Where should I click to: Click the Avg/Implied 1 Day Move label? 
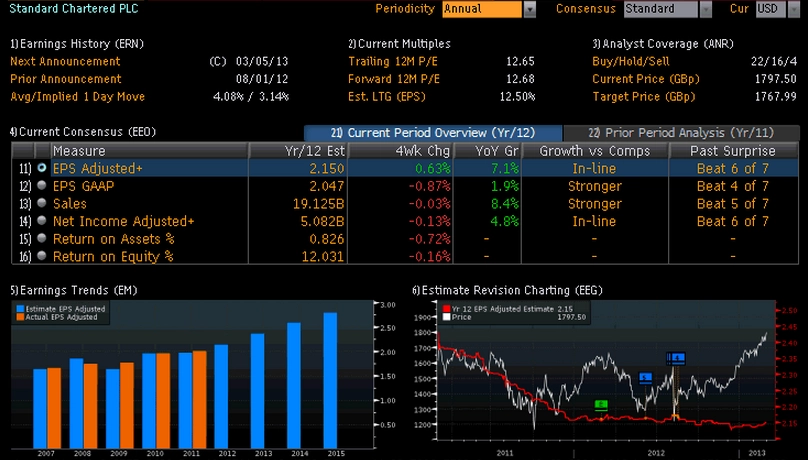pos(77,96)
